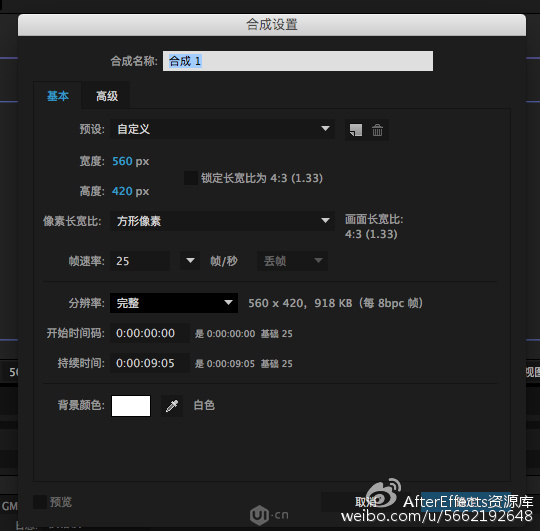Open the 丢帧 drop frame dropdown
The image size is (540, 531).
click(292, 261)
